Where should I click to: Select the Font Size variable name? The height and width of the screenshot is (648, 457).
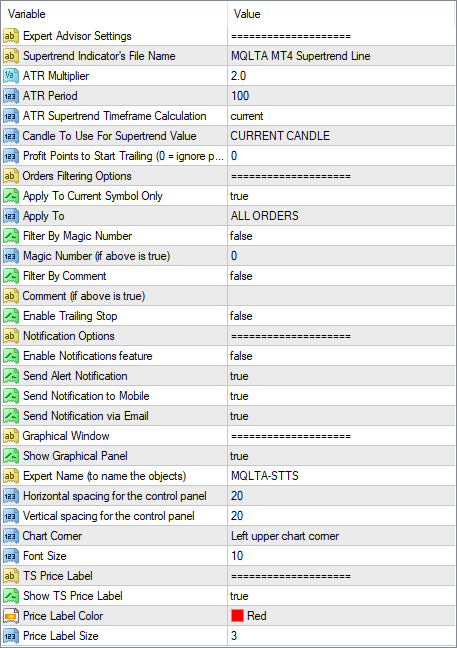pyautogui.click(x=45, y=556)
